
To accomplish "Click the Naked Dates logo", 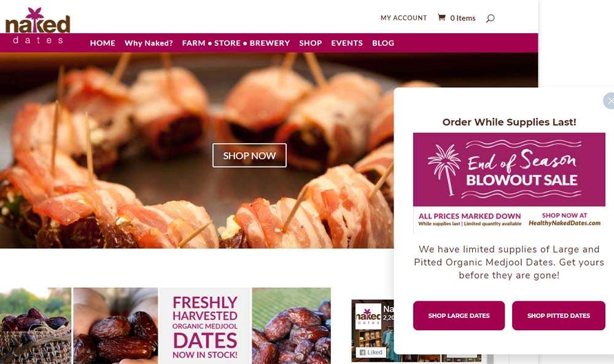I will [37, 26].
